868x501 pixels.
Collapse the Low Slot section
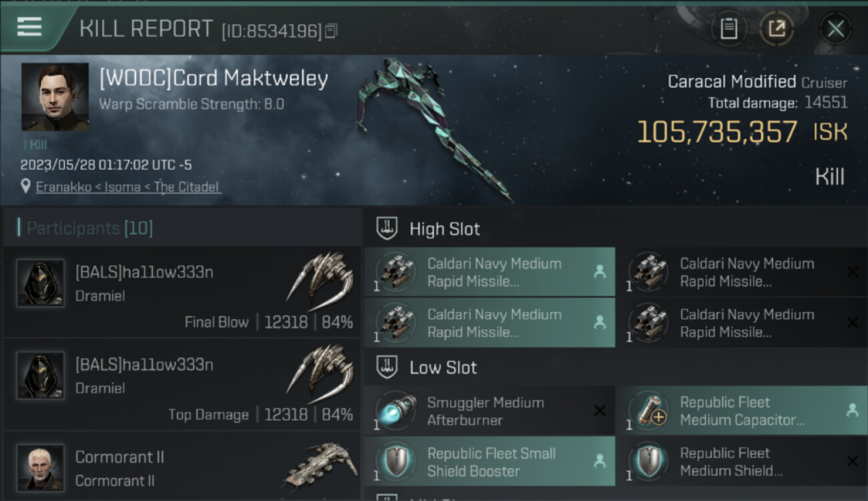(443, 367)
